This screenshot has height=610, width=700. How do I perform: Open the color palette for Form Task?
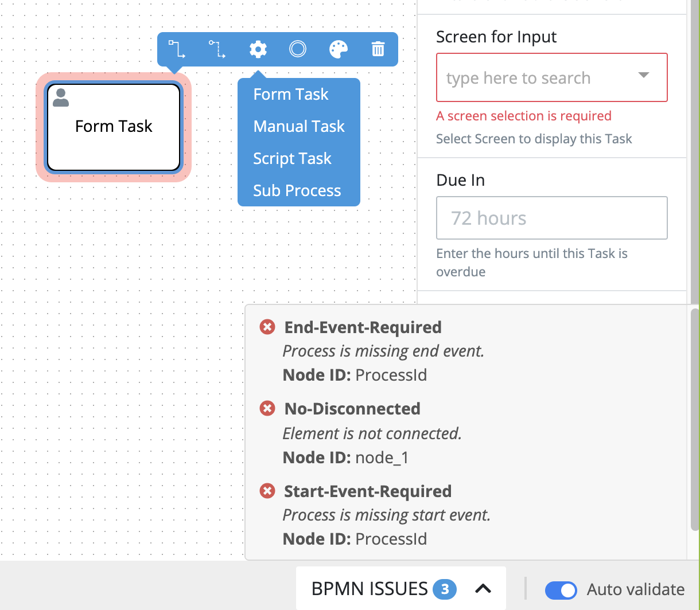338,49
